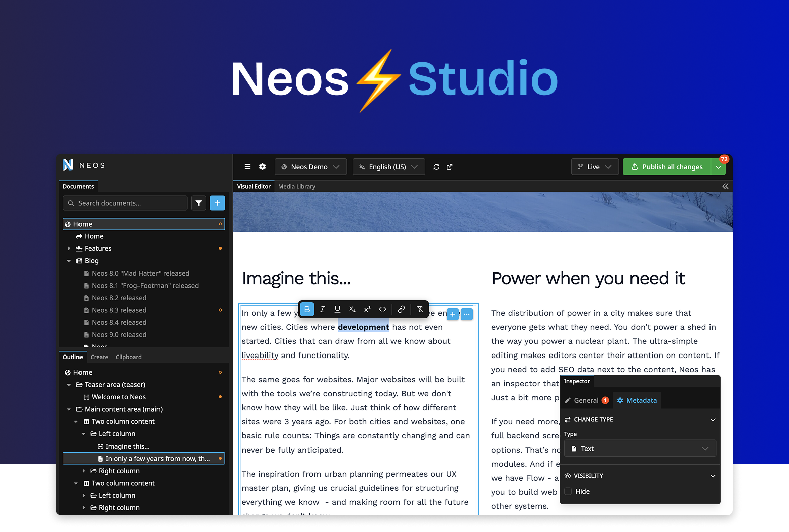Open Neos 8.2 released page
The width and height of the screenshot is (789, 532).
pos(119,298)
